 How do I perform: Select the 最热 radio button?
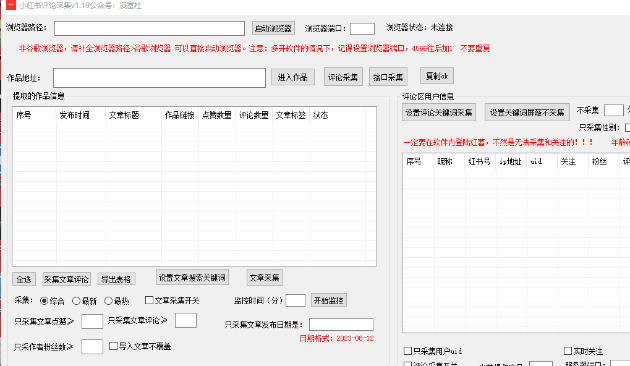108,301
